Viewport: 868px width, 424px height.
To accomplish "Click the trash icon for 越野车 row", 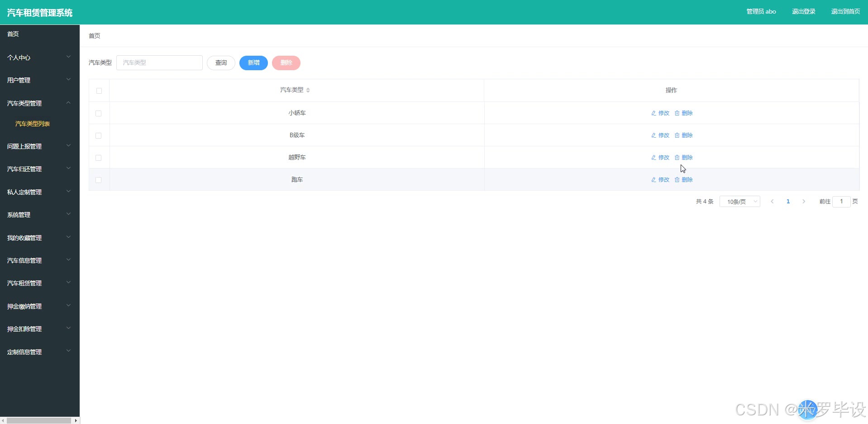I will pyautogui.click(x=677, y=158).
